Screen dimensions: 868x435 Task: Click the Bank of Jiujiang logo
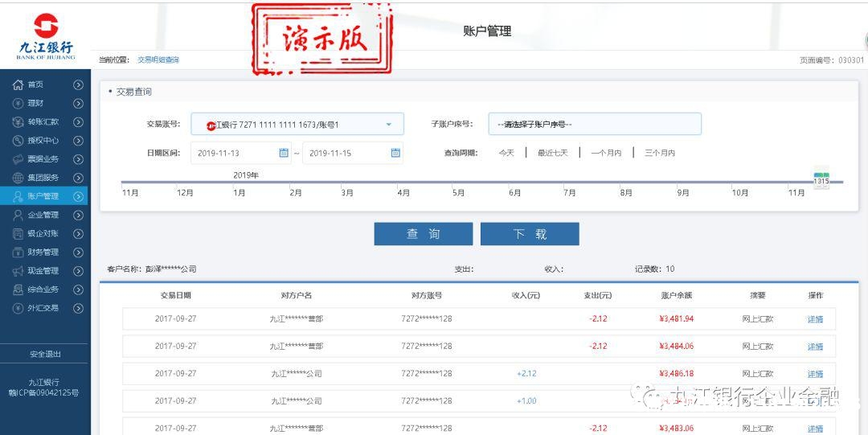(46, 36)
